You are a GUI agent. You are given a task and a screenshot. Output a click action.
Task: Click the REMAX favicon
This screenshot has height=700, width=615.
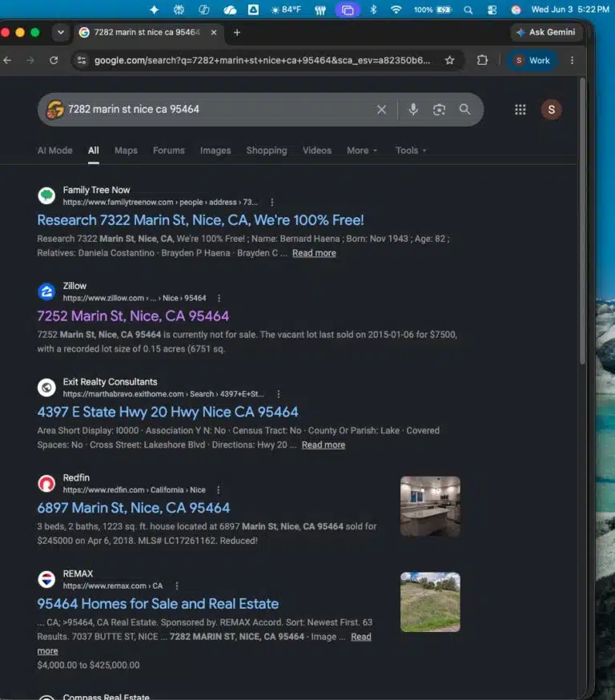[46, 580]
